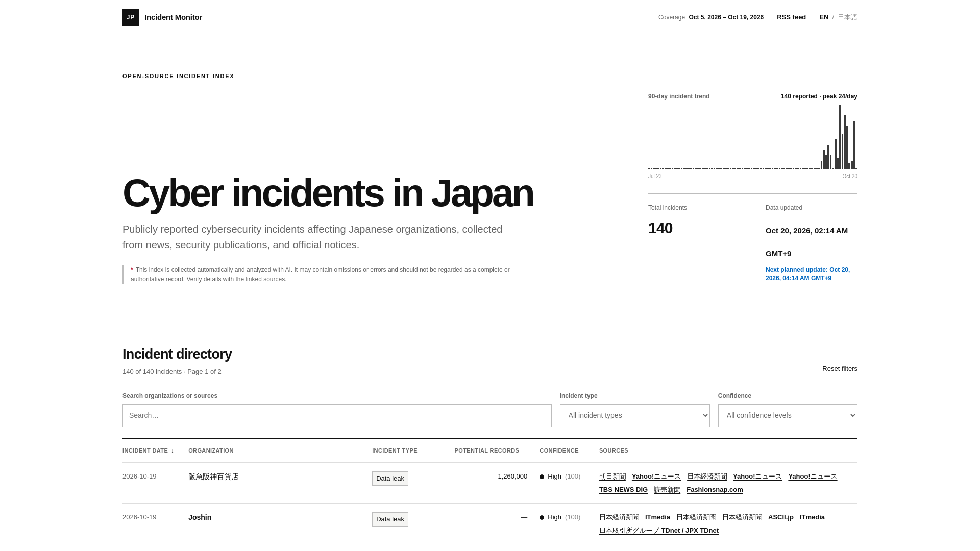Focus the organization search field
This screenshot has height=551, width=980.
click(337, 415)
